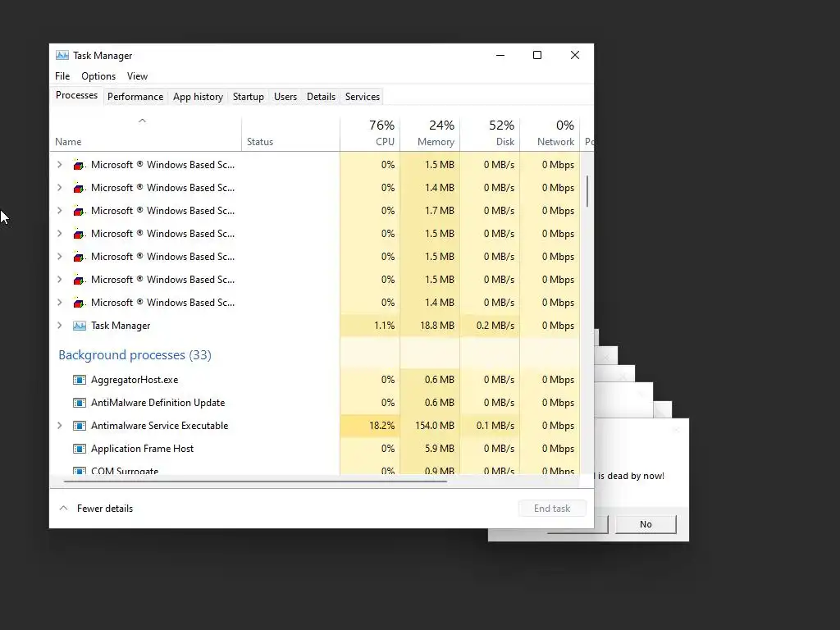Sort processes by the CPU column header
This screenshot has height=630, width=840.
[370, 133]
